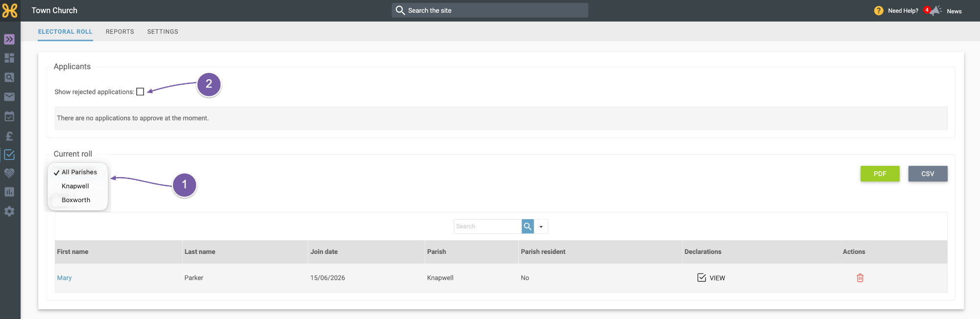Open Mary's profile link

64,278
